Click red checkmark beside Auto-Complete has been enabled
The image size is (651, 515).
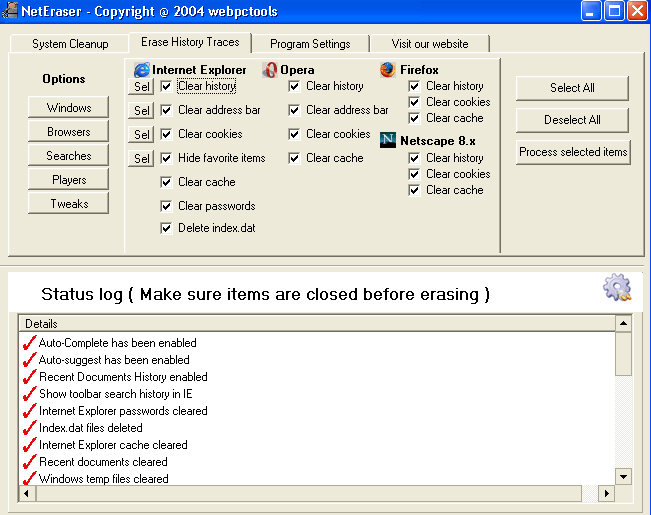pyautogui.click(x=29, y=343)
